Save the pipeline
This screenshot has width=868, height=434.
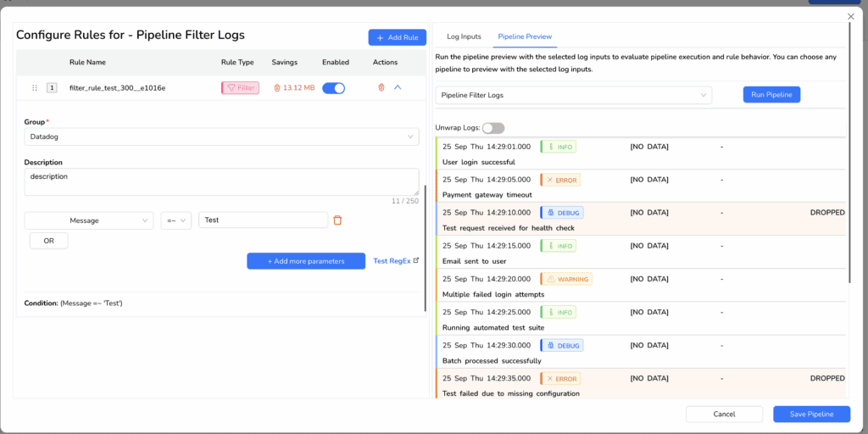811,414
